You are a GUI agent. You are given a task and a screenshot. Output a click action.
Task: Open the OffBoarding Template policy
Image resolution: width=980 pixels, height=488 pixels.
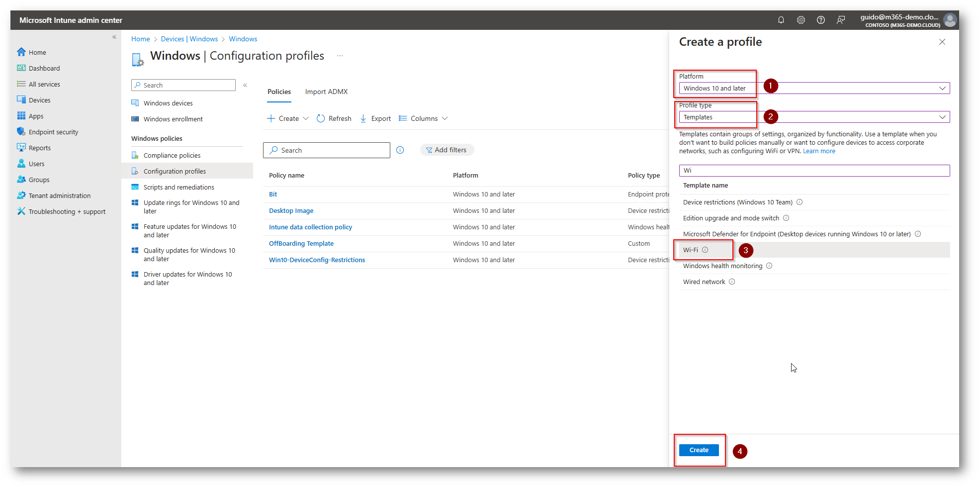pos(301,243)
